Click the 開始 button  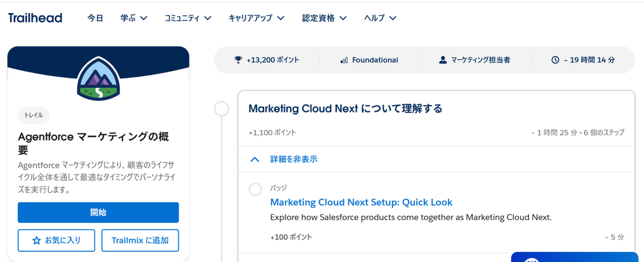click(x=98, y=212)
